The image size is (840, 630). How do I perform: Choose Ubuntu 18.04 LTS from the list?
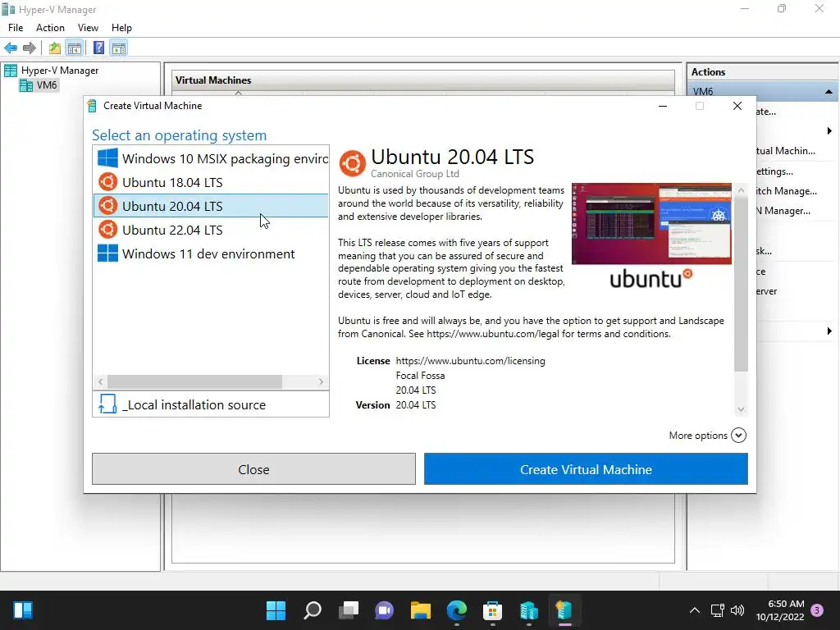click(211, 182)
